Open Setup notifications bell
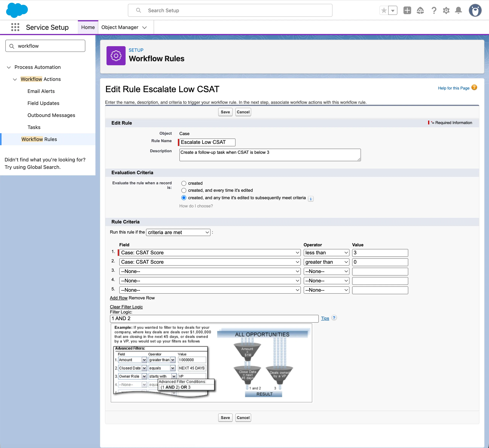This screenshot has width=489, height=448. click(458, 10)
